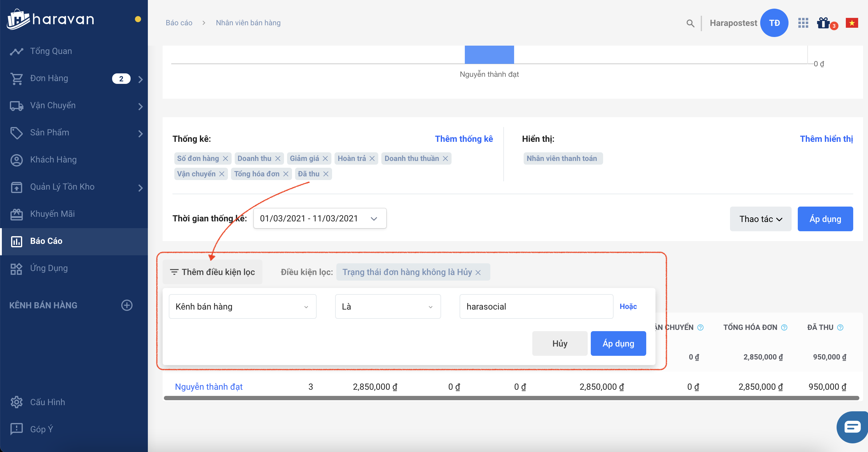This screenshot has height=452, width=868.
Task: Click Hủy button in filter panel
Action: [559, 343]
